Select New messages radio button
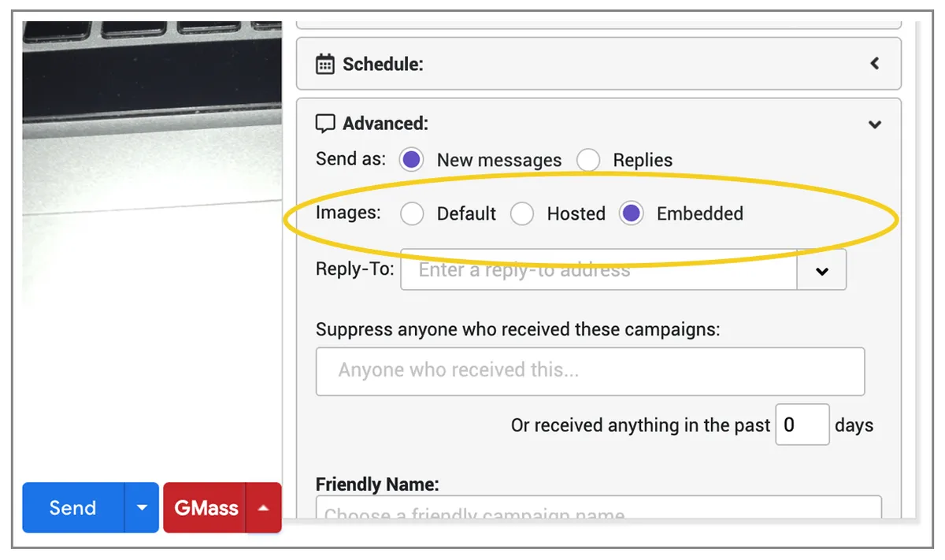945x560 pixels. click(x=412, y=160)
